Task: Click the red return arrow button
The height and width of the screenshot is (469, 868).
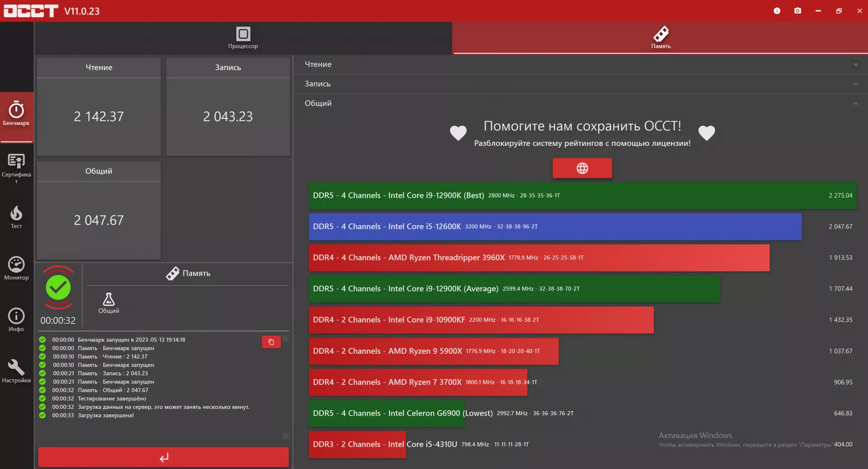Action: click(164, 457)
